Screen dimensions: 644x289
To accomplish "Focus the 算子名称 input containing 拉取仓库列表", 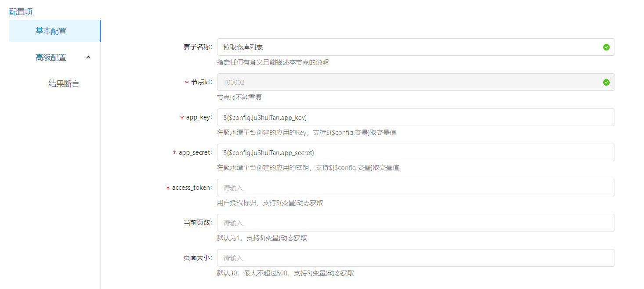I will point(409,47).
